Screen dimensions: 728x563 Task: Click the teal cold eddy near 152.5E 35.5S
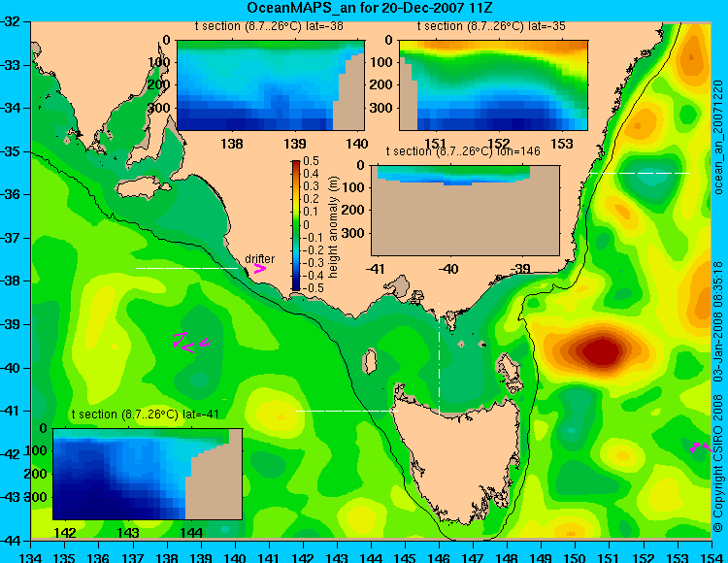pos(651,177)
